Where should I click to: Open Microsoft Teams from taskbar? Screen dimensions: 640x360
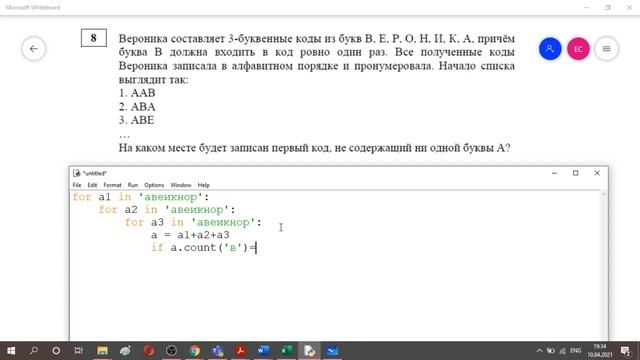tap(218, 351)
